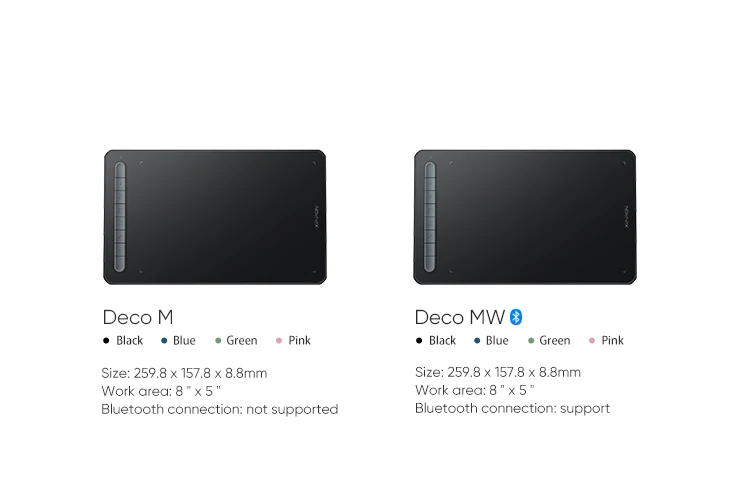Select Pink color dot for Deco M
The width and height of the screenshot is (750, 486).
[x=279, y=341]
